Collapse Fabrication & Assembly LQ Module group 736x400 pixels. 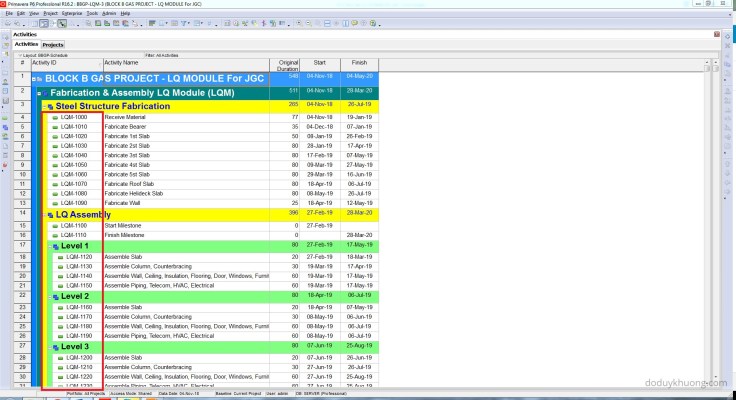39,93
